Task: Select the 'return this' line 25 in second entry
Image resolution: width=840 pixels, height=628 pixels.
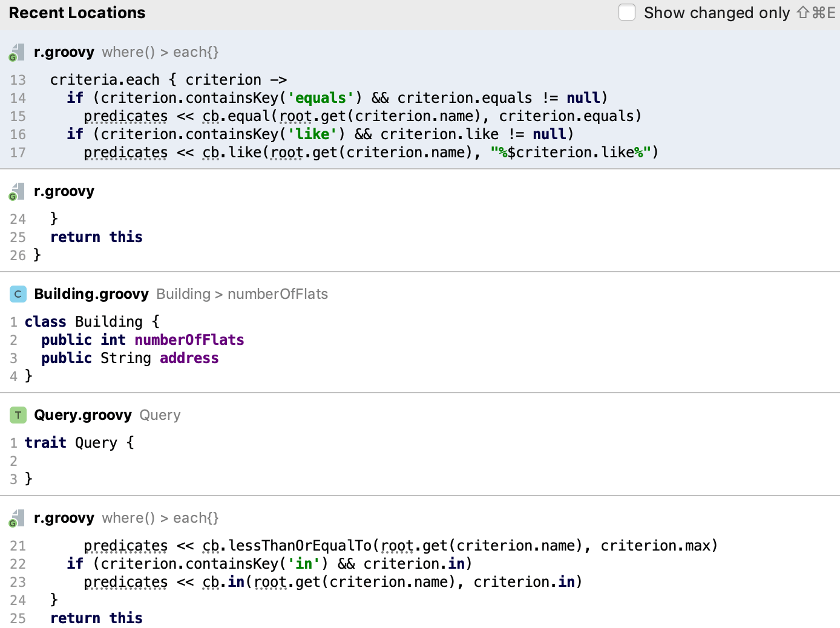Action: tap(96, 237)
